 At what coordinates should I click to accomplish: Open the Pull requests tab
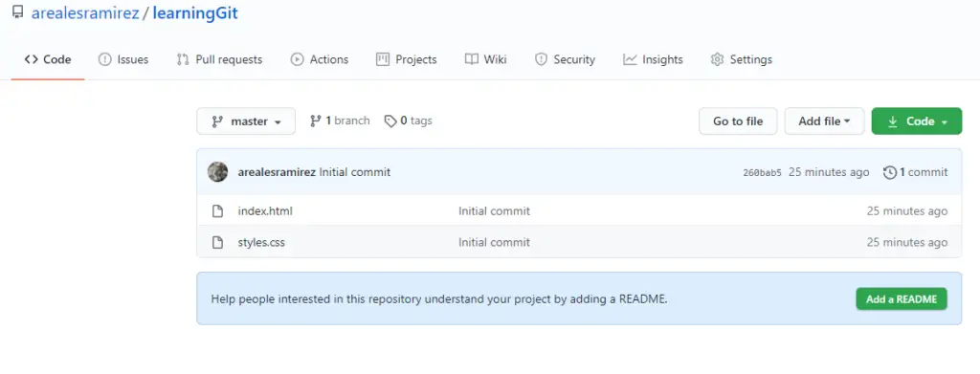click(219, 59)
